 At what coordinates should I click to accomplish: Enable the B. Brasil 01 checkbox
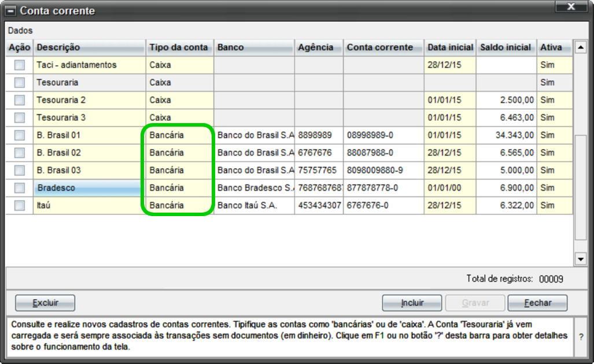tap(19, 135)
